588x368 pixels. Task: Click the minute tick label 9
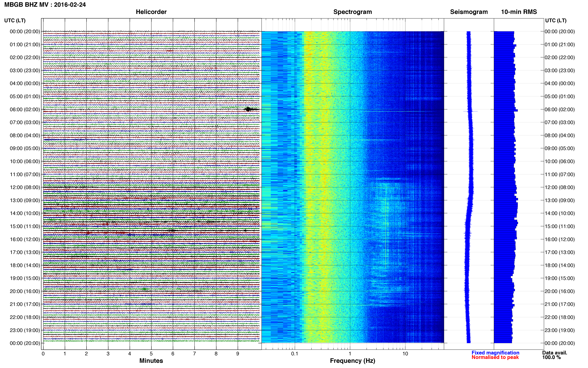[x=238, y=354]
